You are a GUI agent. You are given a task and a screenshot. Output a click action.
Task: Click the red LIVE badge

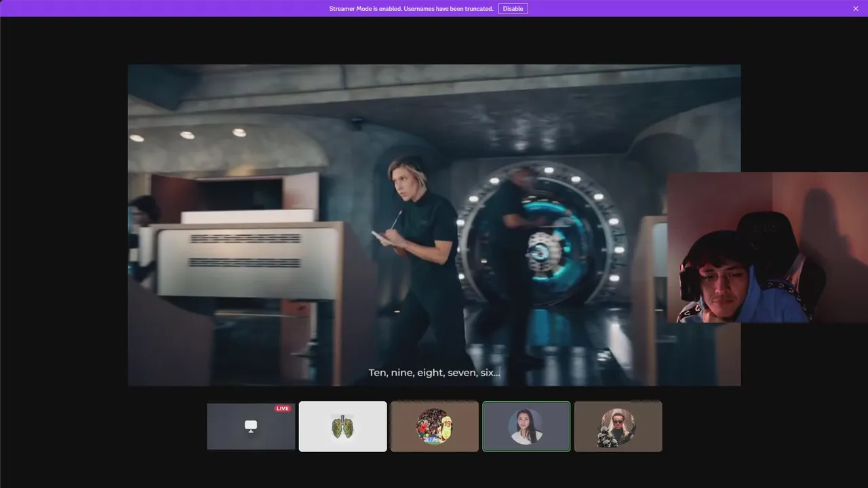coord(282,409)
